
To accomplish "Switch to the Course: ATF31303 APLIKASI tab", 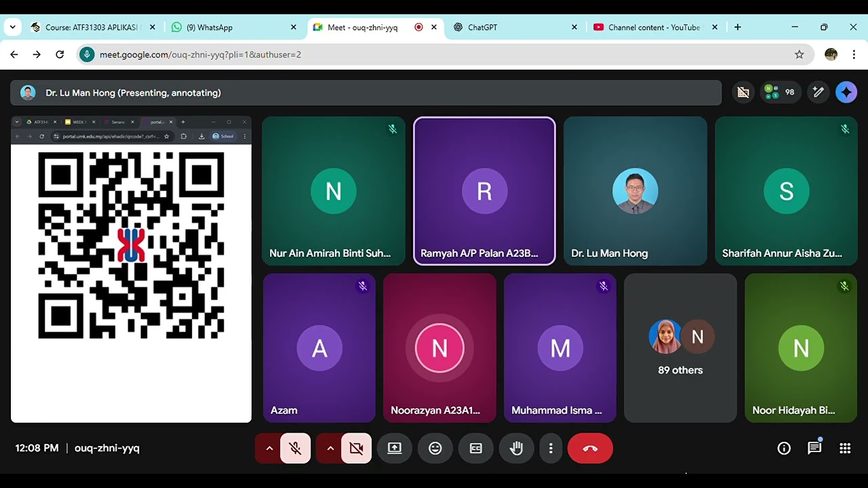I will pos(94,27).
